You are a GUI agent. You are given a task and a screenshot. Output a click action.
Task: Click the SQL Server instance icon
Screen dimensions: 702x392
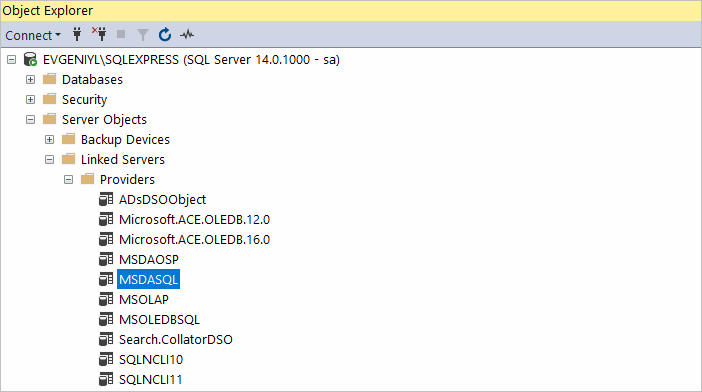pos(30,59)
